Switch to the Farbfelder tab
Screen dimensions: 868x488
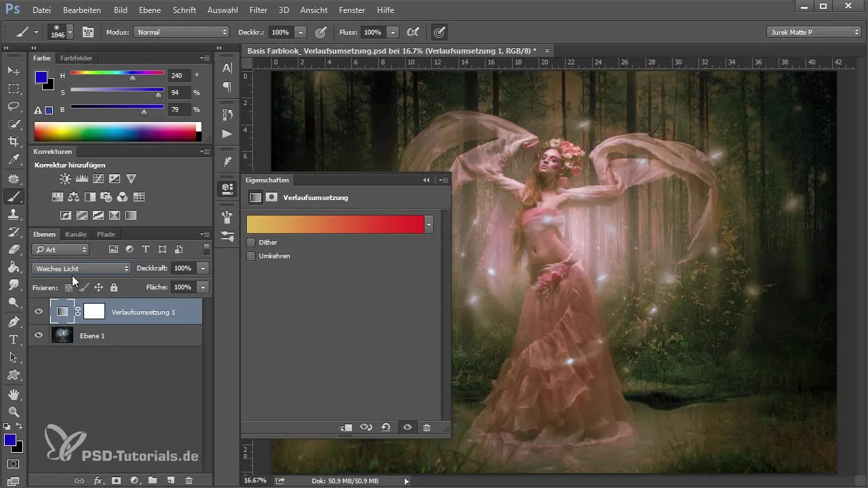pos(77,58)
